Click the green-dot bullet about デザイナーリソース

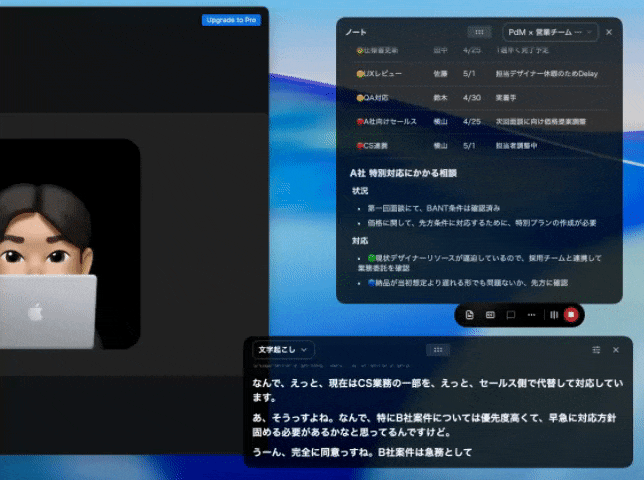tap(479, 263)
